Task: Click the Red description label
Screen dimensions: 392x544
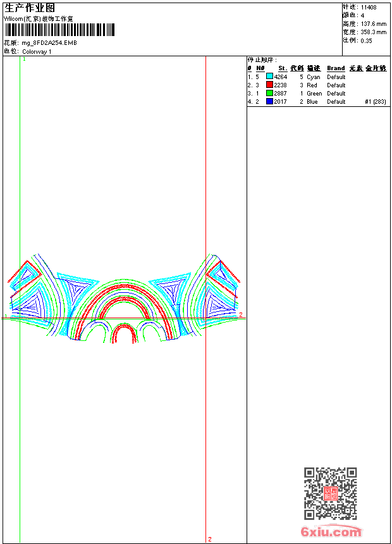Action: [312, 85]
